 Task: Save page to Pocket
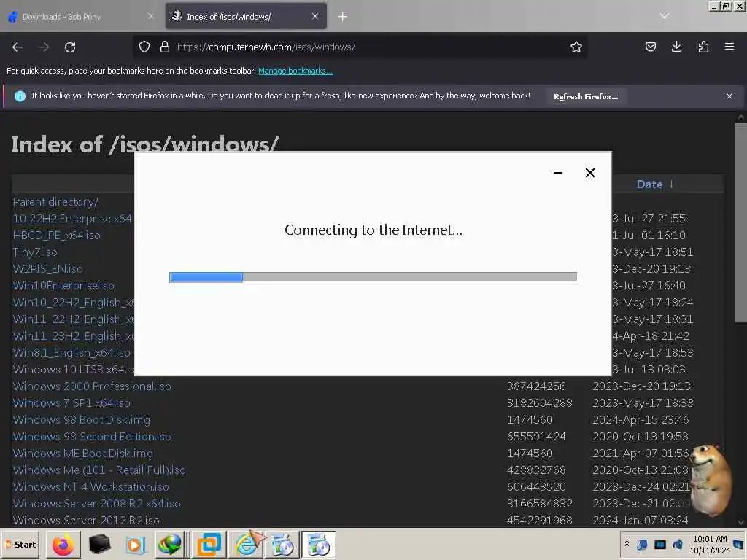point(650,47)
